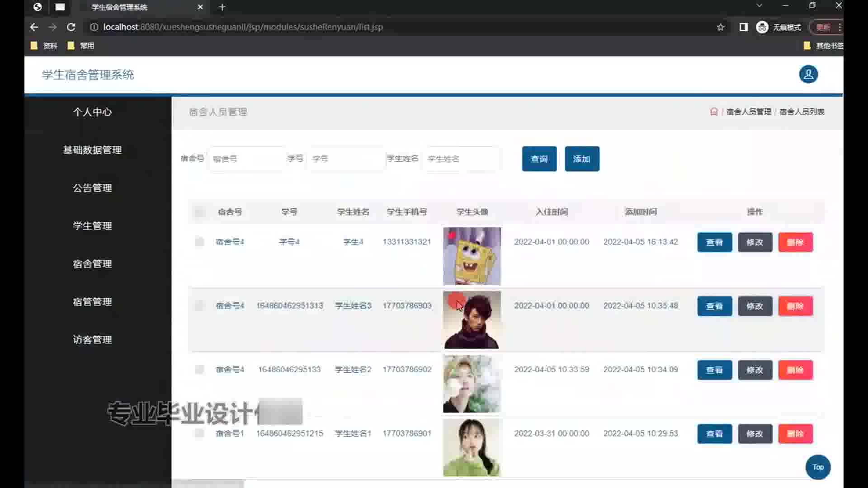The height and width of the screenshot is (488, 868).
Task: Click the 添加 add button
Action: pos(582,159)
